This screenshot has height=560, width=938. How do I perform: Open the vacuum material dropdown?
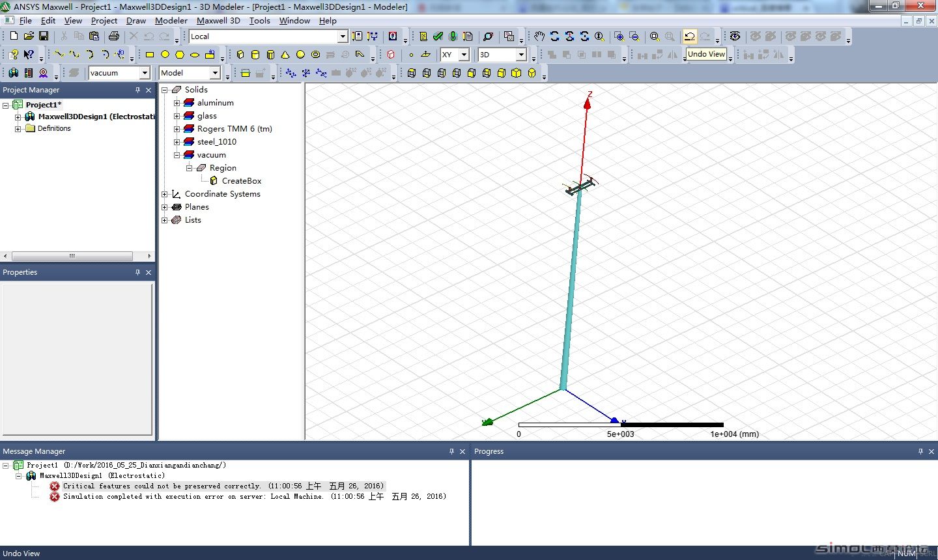(x=145, y=73)
